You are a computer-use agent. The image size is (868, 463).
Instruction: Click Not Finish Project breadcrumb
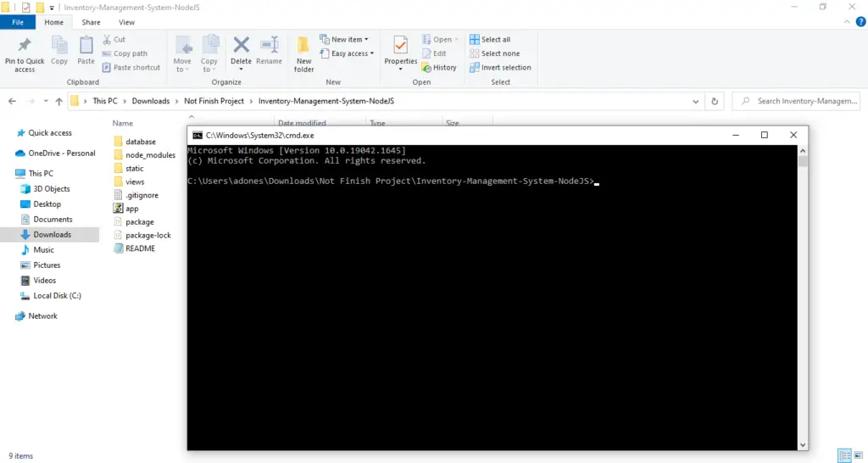click(214, 101)
